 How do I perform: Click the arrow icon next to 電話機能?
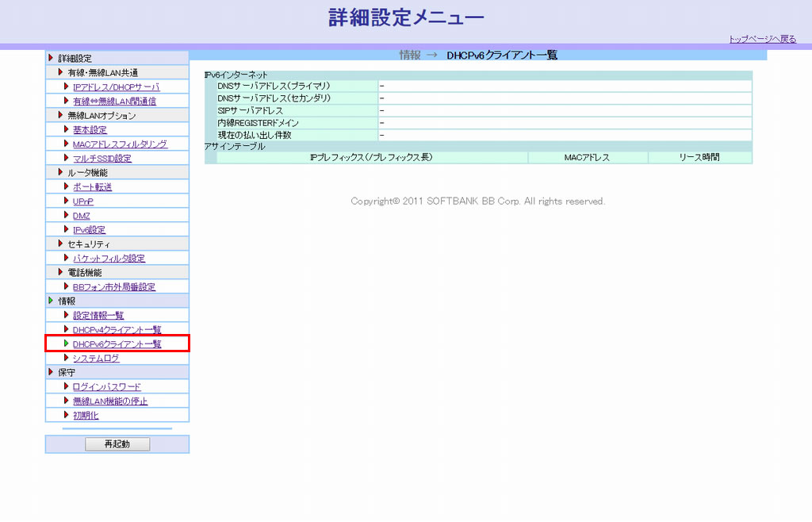pos(60,272)
